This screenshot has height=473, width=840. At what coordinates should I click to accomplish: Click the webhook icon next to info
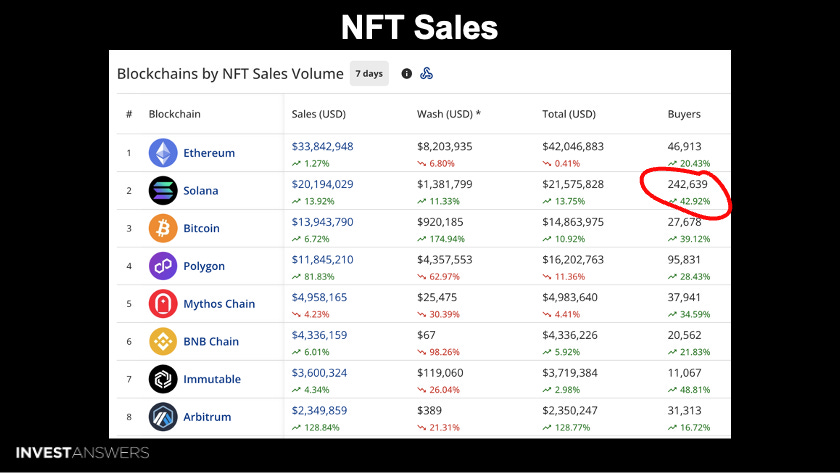426,73
